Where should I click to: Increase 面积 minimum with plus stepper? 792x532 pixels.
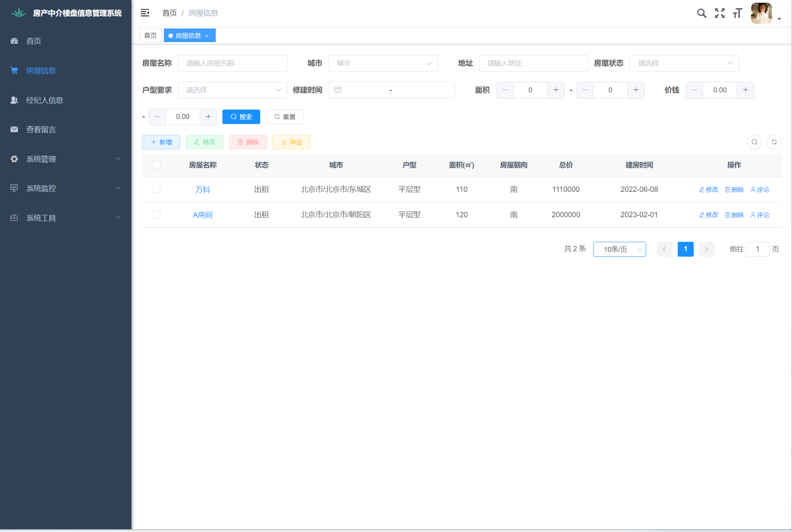point(556,90)
